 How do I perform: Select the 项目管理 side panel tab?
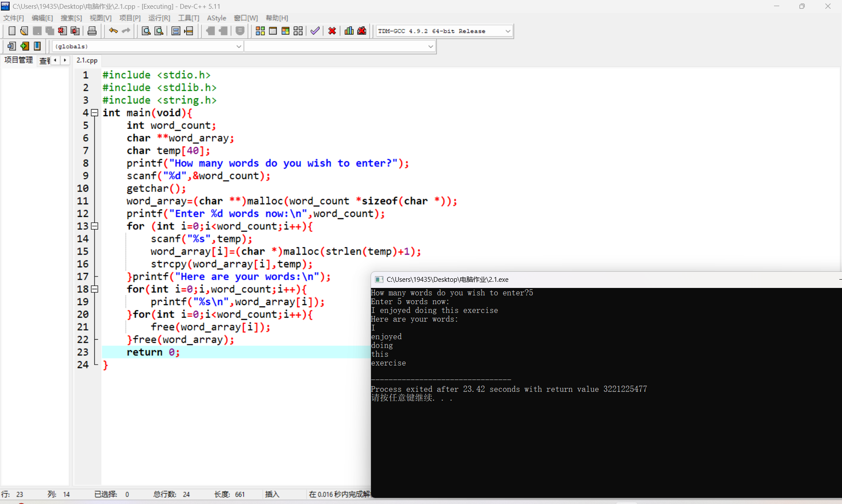tap(18, 60)
